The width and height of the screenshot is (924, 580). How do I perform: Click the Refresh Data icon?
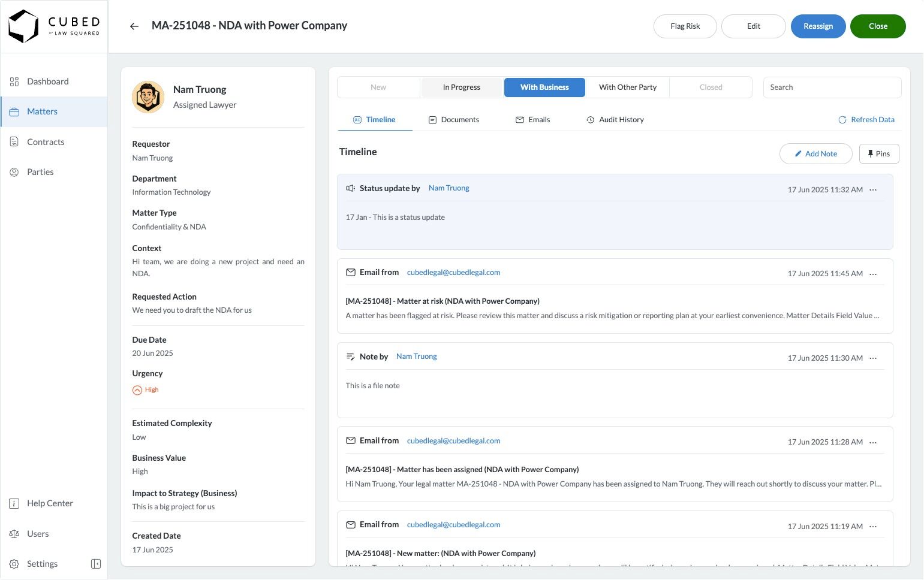coord(842,120)
